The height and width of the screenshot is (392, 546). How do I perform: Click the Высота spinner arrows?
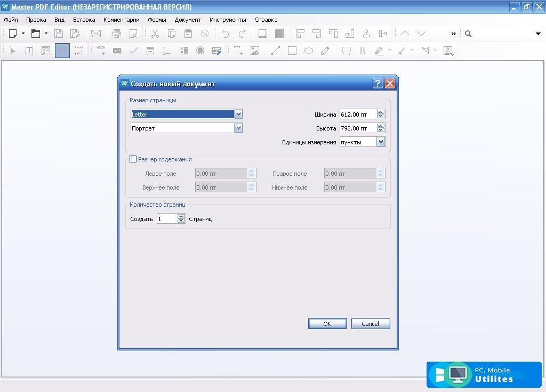[381, 128]
